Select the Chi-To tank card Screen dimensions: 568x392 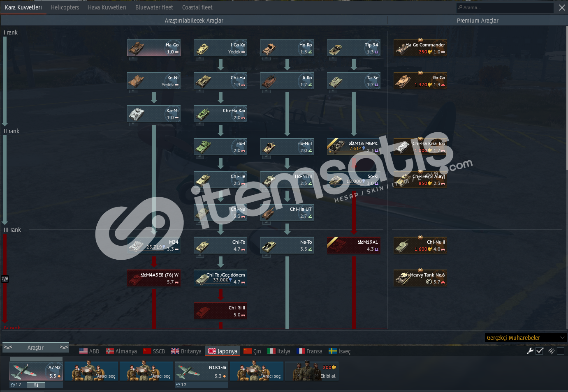(x=220, y=245)
